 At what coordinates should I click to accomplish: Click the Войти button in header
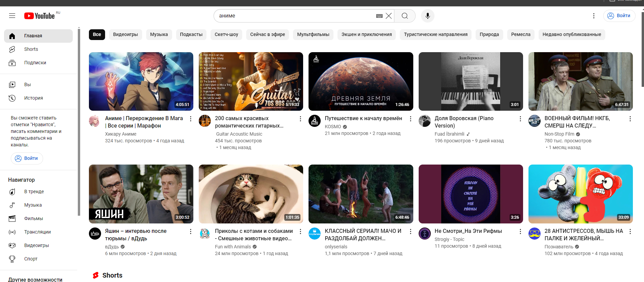tap(619, 16)
